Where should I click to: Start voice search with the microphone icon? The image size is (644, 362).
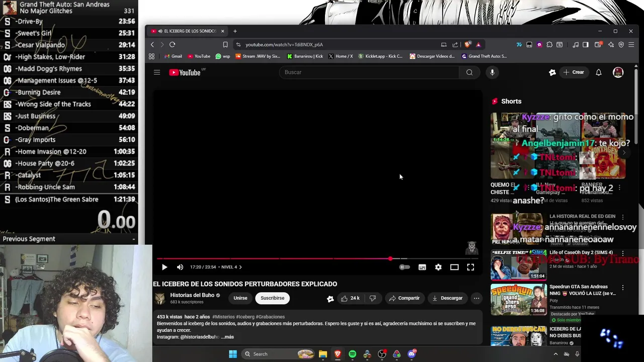[x=492, y=72]
